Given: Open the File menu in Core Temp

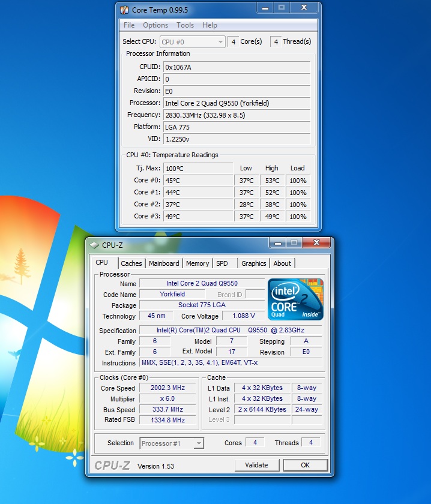Looking at the screenshot, I should point(129,25).
